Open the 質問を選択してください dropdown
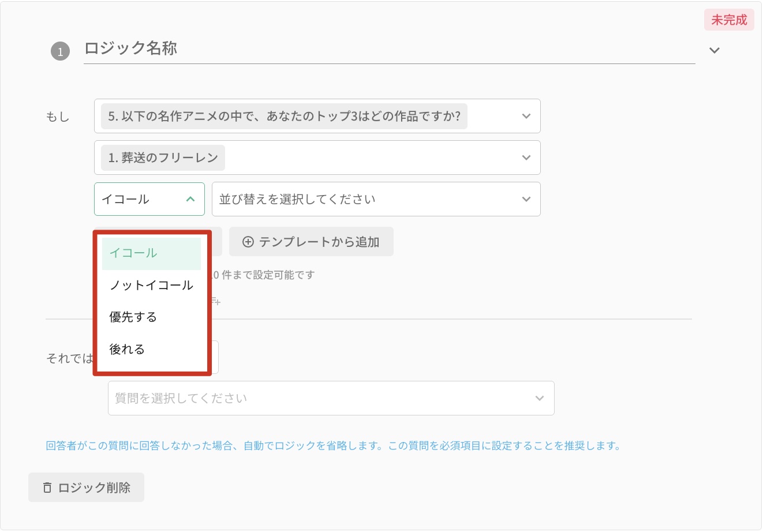Viewport: 763px width, 532px height. tap(323, 399)
